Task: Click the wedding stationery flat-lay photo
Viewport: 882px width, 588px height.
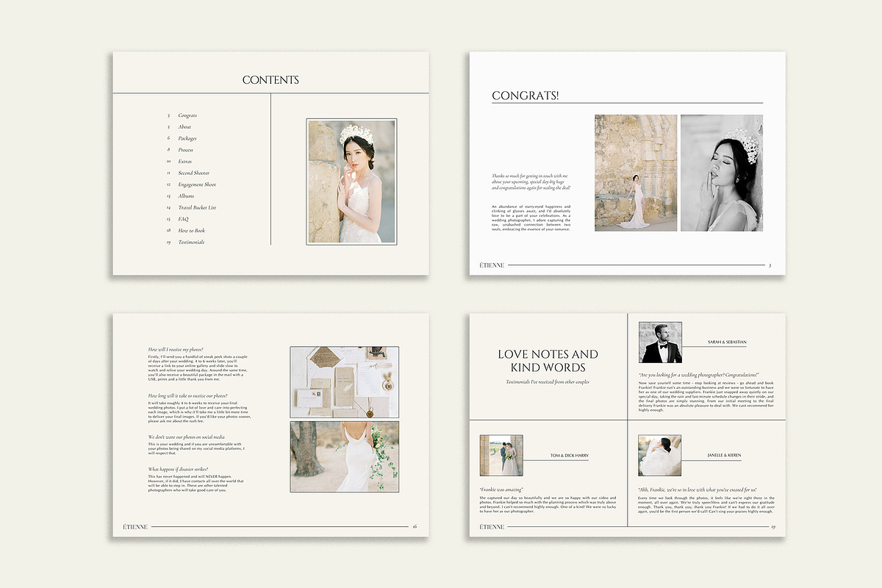Action: (x=345, y=382)
